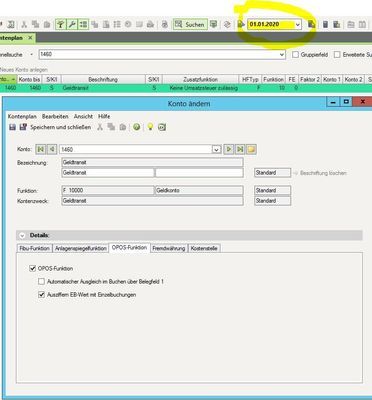Select the OPOS-Funktion tab
Image resolution: width=372 pixels, height=400 pixels.
[129, 248]
